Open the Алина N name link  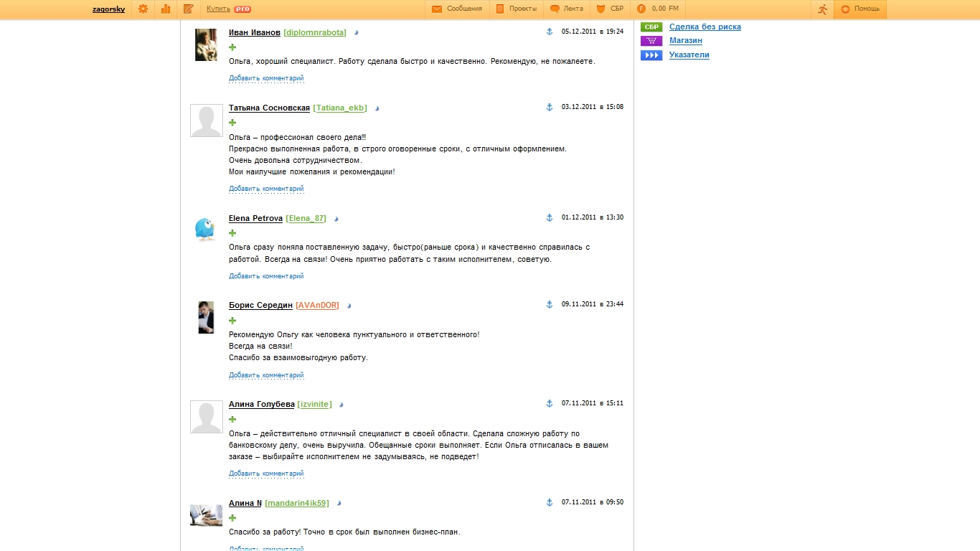245,504
